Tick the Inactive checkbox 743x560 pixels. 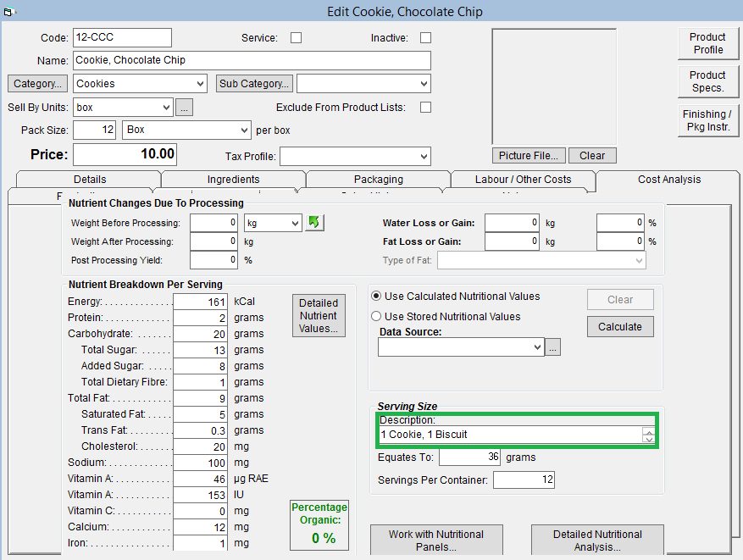click(x=425, y=38)
